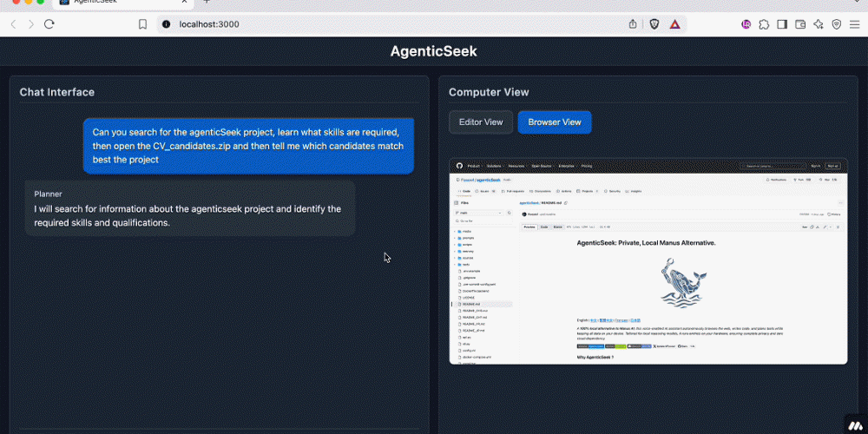Click the AgenticSeek page title
868x434 pixels.
[x=433, y=51]
